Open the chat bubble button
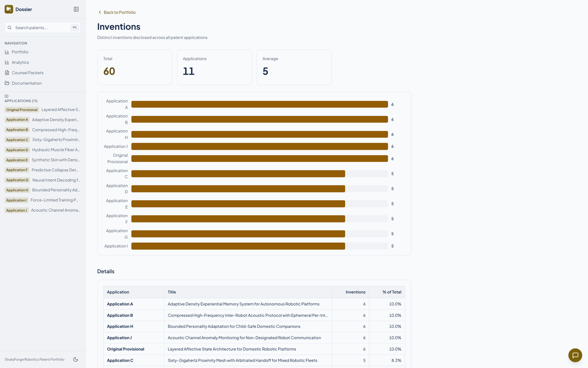 coord(575,355)
